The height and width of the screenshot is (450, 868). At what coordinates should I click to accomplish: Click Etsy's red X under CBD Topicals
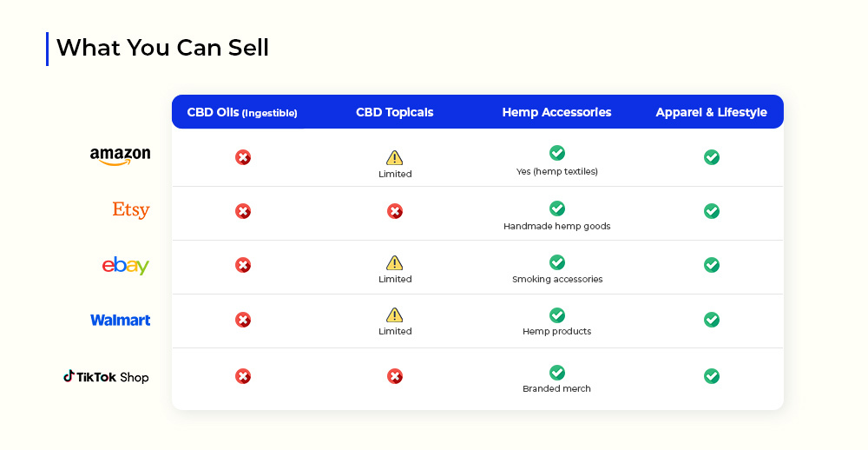pos(395,211)
